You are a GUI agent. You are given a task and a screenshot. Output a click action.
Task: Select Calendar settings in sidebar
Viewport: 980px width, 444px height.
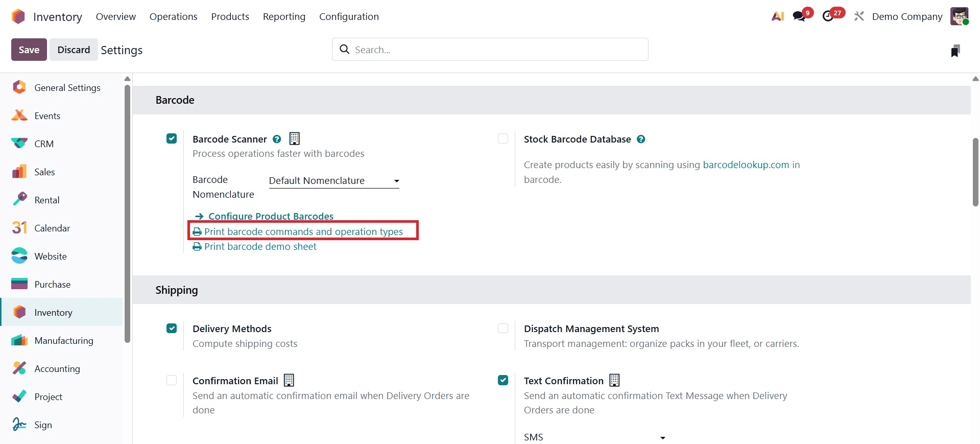click(x=61, y=228)
